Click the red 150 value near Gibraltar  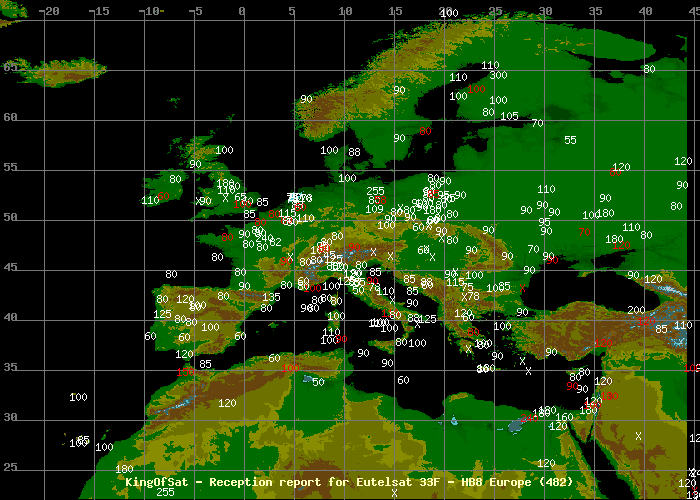185,372
